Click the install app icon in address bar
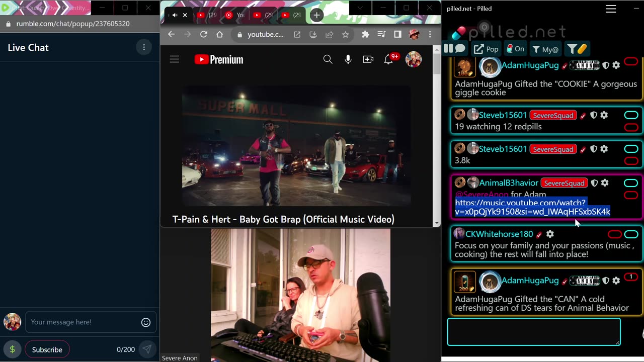The width and height of the screenshot is (644, 362). pos(313,35)
